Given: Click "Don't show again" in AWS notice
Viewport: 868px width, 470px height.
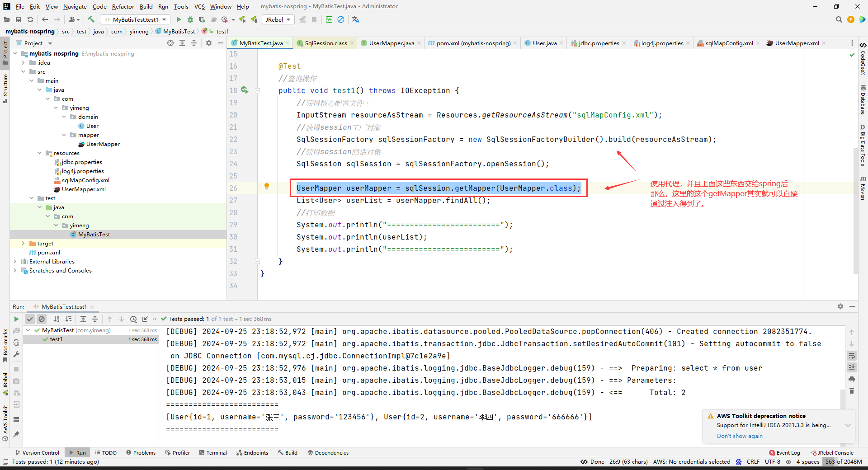Looking at the screenshot, I should tap(740, 436).
